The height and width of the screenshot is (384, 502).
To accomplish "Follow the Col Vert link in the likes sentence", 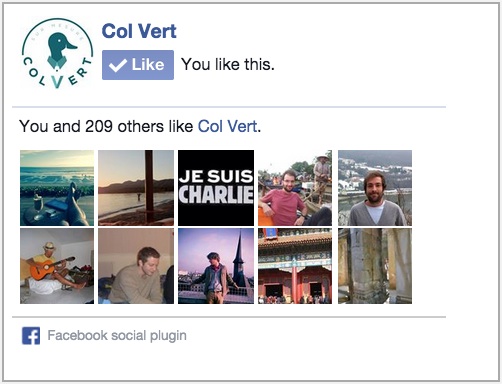I will point(227,126).
